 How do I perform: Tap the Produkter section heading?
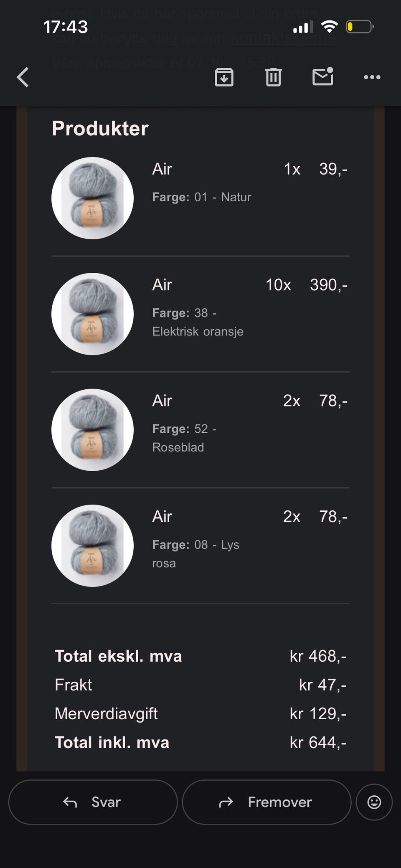pyautogui.click(x=100, y=128)
